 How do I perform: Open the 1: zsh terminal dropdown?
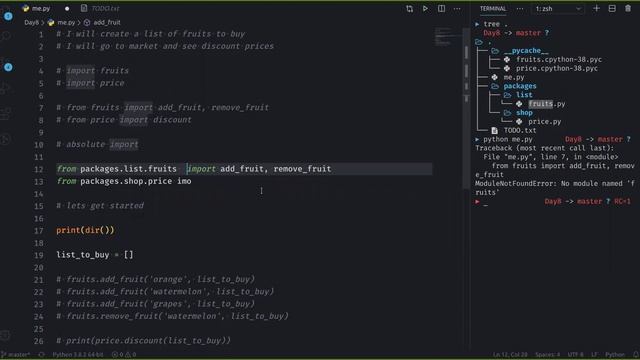click(x=558, y=9)
